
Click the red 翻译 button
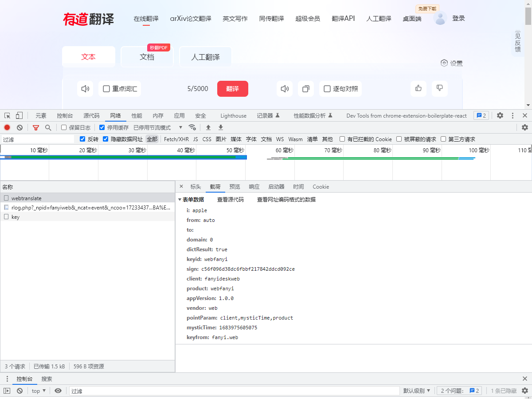[233, 89]
